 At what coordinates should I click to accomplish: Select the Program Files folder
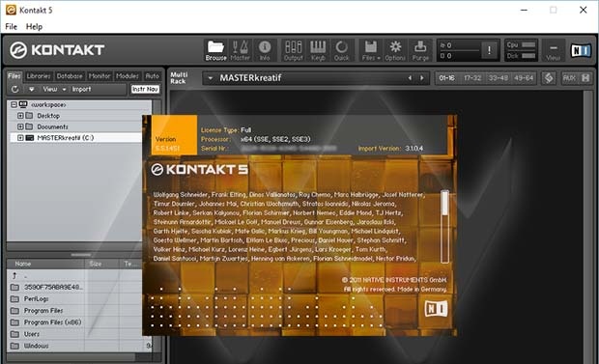[43, 311]
